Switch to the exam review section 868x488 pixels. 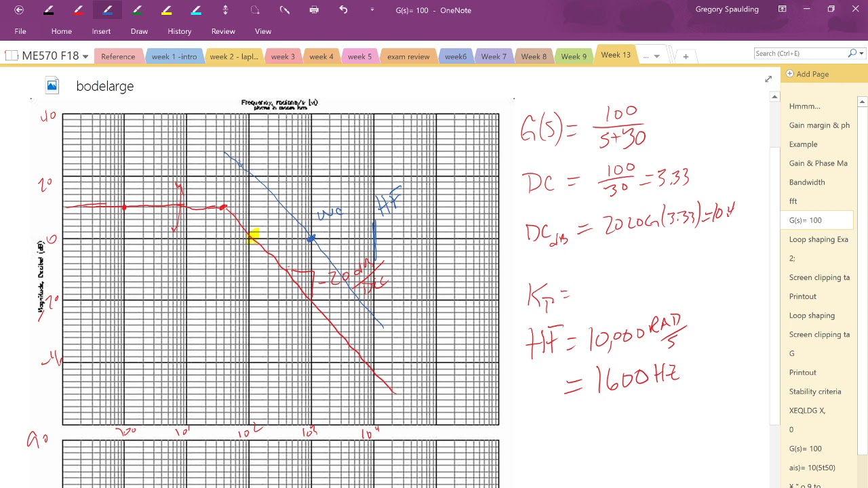point(408,57)
